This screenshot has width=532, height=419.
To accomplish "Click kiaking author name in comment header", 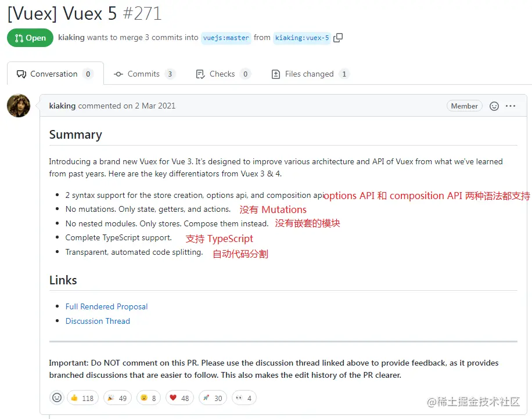I will point(62,106).
